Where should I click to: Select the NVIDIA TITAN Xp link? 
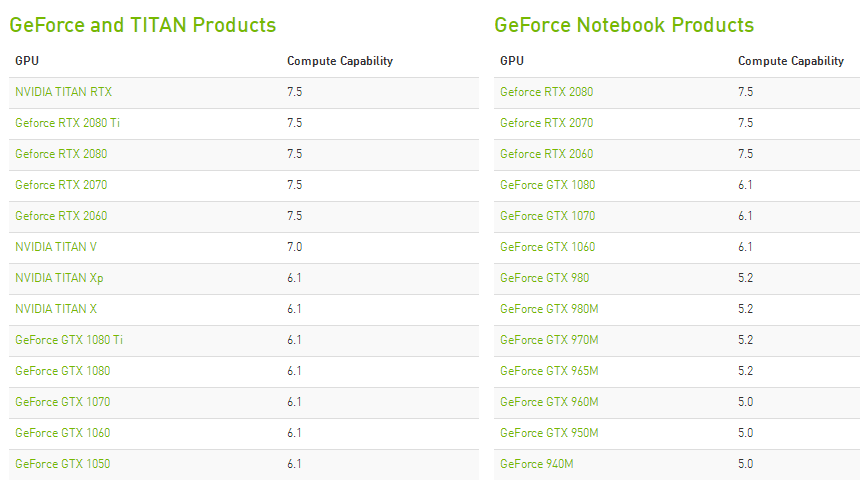[x=59, y=278]
